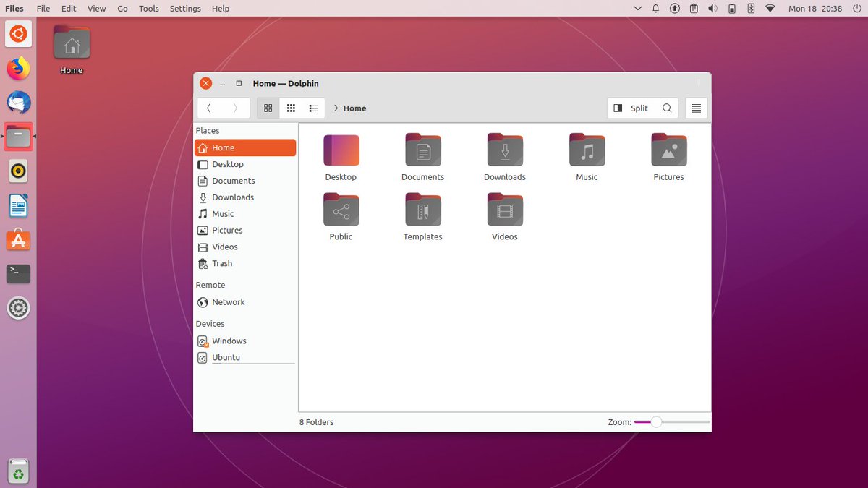Open the Pictures folder icon in file view
The image size is (868, 488).
pyautogui.click(x=669, y=150)
